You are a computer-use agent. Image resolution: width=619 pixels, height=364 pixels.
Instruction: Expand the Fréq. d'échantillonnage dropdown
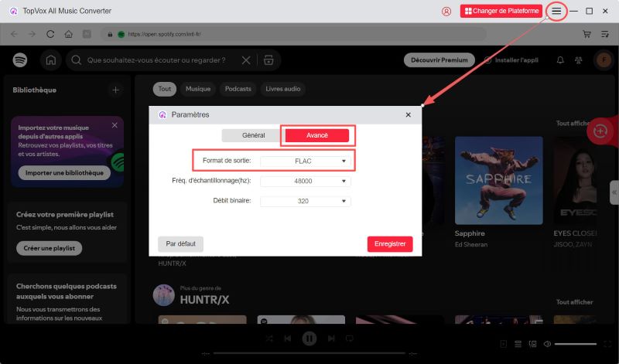(x=305, y=181)
